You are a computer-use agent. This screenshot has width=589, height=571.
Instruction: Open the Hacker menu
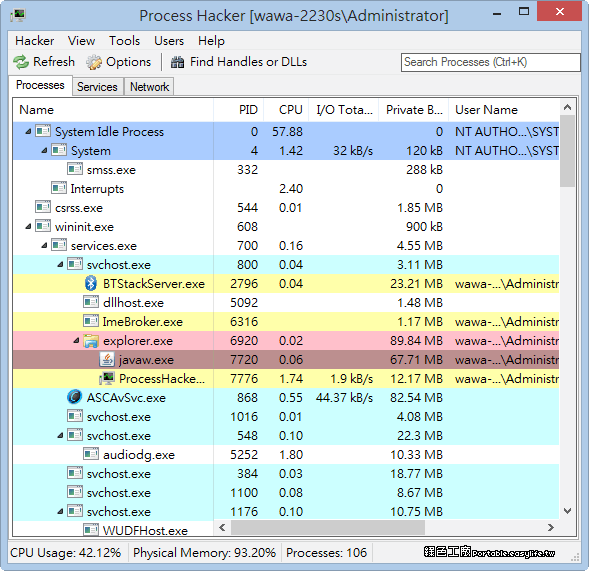(x=35, y=41)
